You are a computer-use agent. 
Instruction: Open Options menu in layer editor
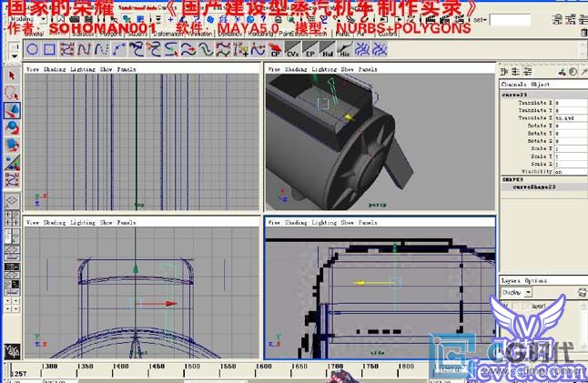pyautogui.click(x=536, y=281)
